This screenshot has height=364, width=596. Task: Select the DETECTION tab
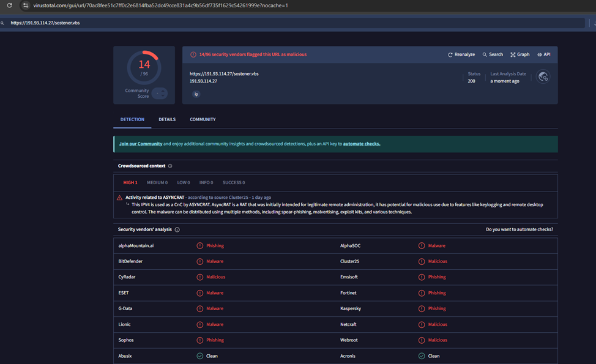coord(132,119)
